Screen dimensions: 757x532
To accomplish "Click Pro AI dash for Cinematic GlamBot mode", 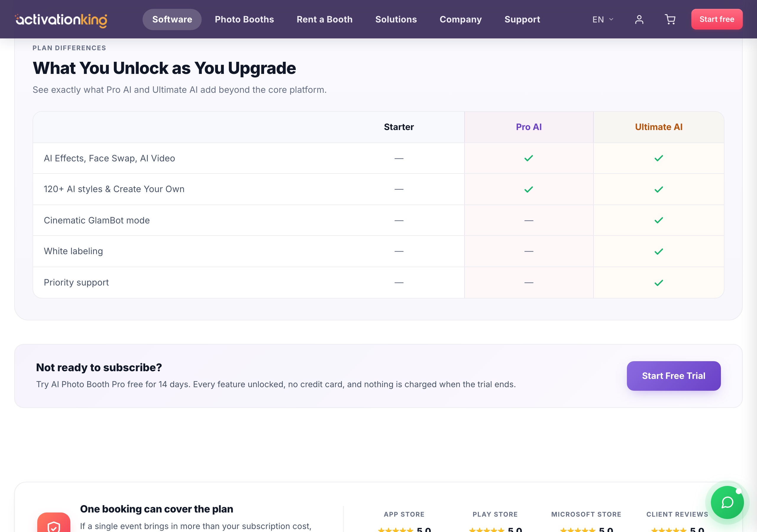I will (528, 220).
